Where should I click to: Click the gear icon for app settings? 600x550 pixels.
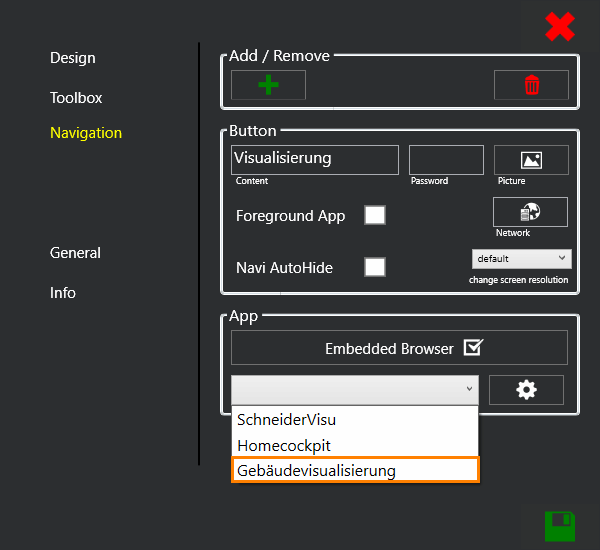pyautogui.click(x=526, y=390)
